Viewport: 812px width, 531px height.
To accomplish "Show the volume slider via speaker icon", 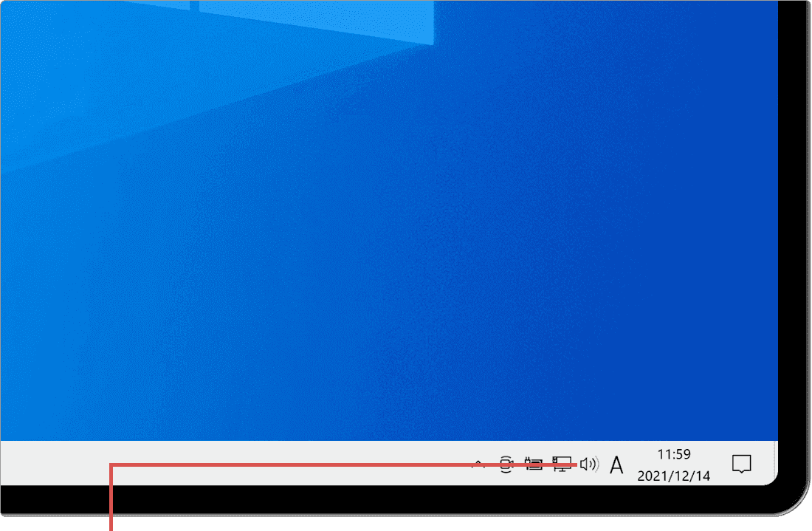I will [x=589, y=465].
